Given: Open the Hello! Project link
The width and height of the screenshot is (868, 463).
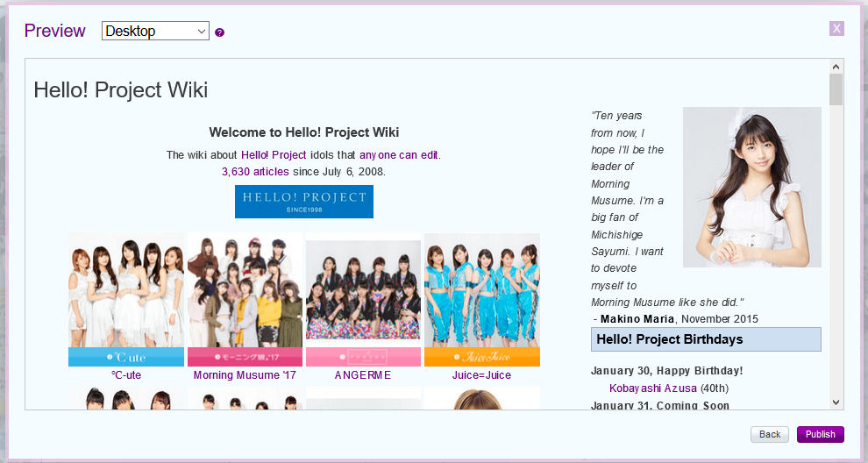Looking at the screenshot, I should [274, 155].
